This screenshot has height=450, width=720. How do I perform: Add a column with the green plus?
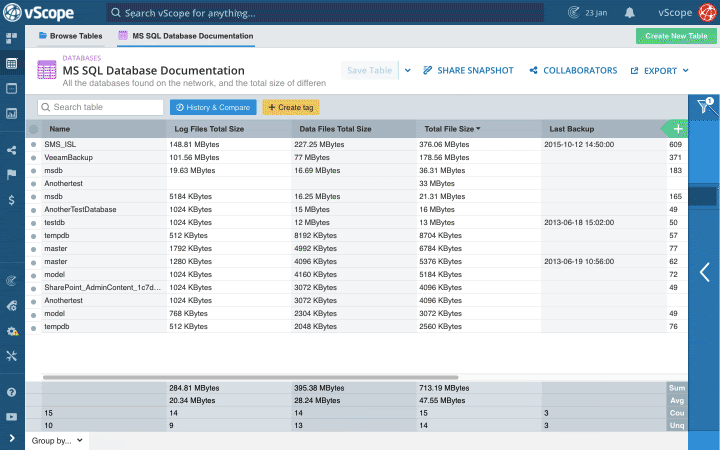(678, 129)
